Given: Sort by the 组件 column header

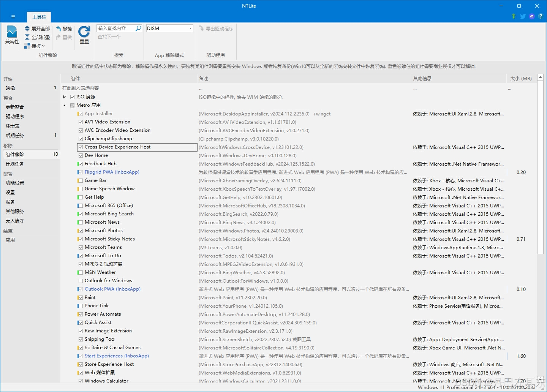Looking at the screenshot, I should 129,78.
